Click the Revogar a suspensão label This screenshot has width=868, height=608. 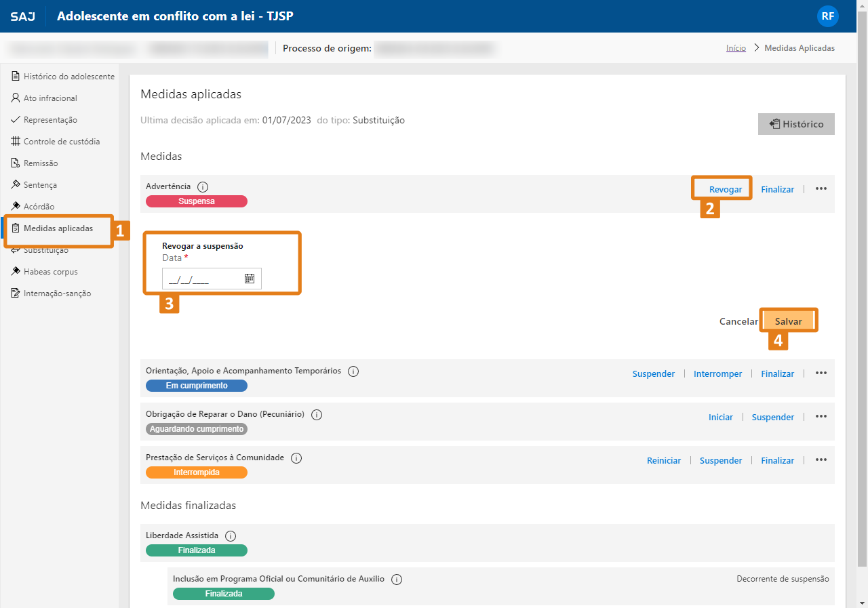click(203, 246)
